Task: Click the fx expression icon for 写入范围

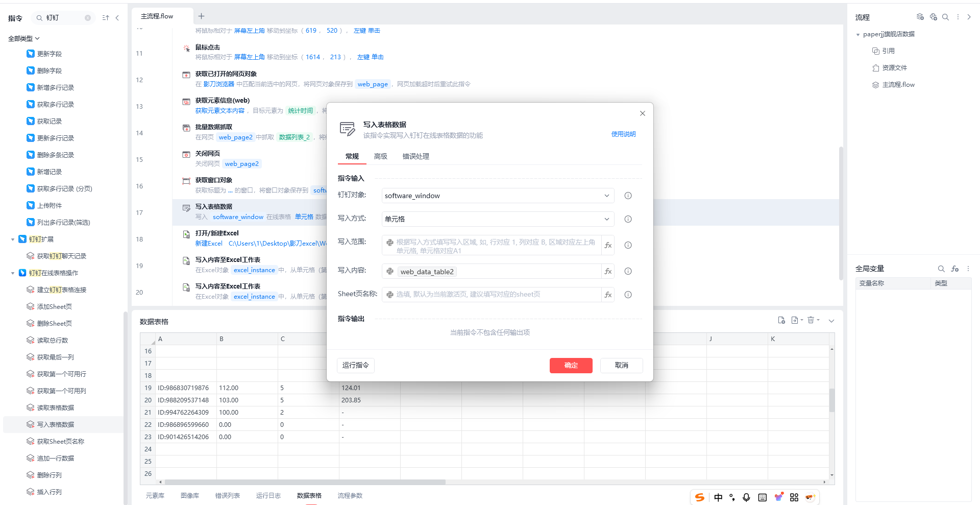Action: click(608, 245)
